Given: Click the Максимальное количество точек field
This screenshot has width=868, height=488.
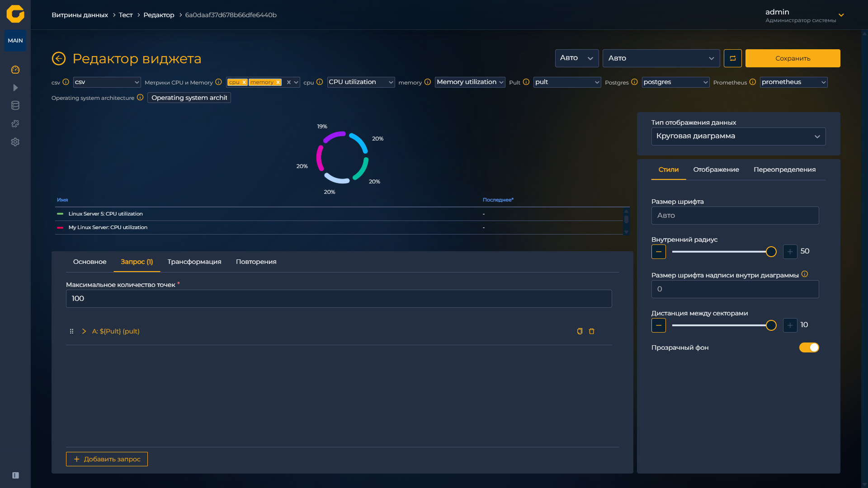Looking at the screenshot, I should [339, 299].
